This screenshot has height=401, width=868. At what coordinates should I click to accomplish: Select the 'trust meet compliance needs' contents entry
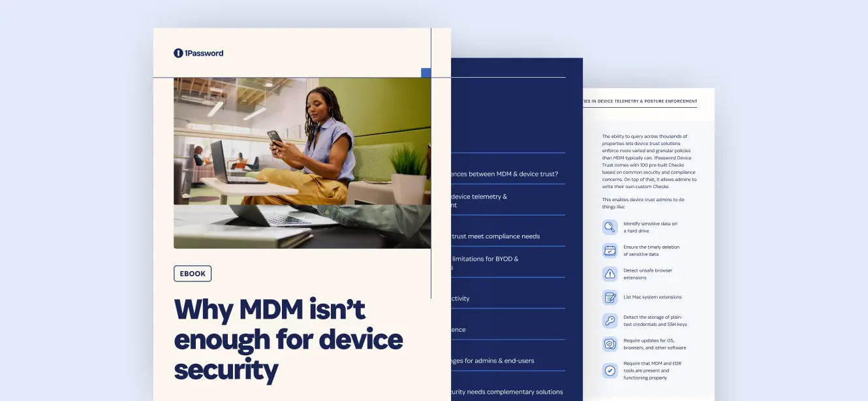(x=495, y=236)
